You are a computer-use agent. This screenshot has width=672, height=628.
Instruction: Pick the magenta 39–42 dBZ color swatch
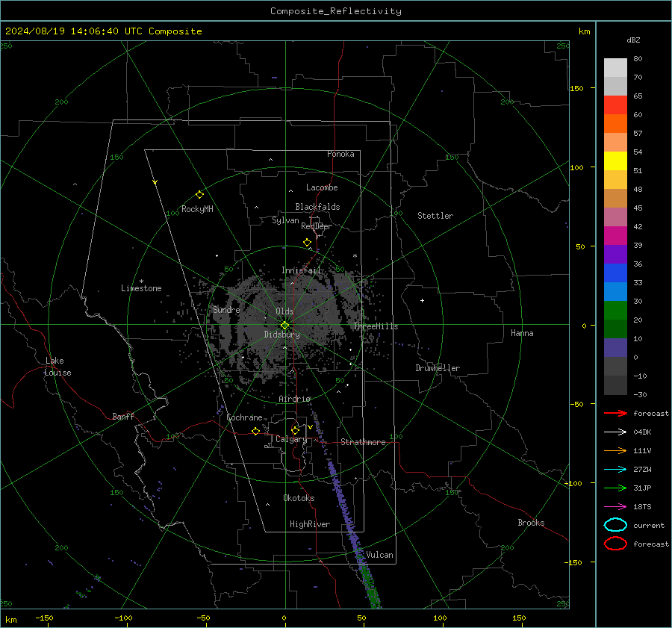coord(615,235)
